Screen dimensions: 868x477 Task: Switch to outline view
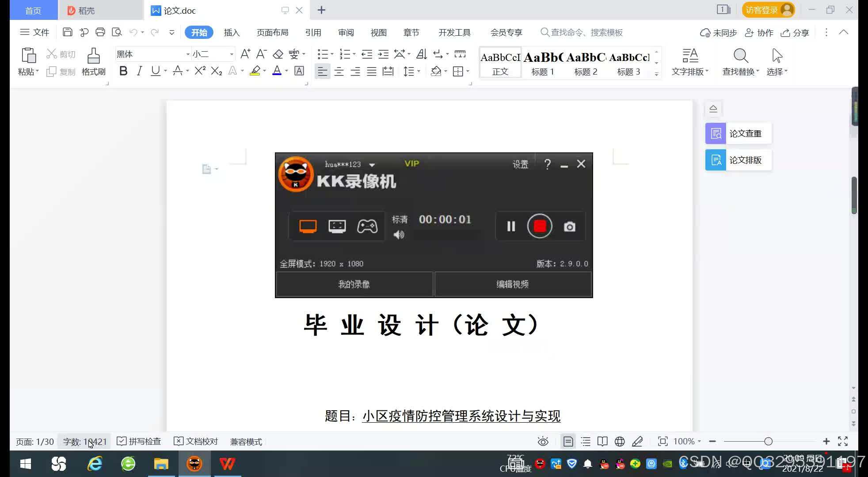[x=586, y=441]
